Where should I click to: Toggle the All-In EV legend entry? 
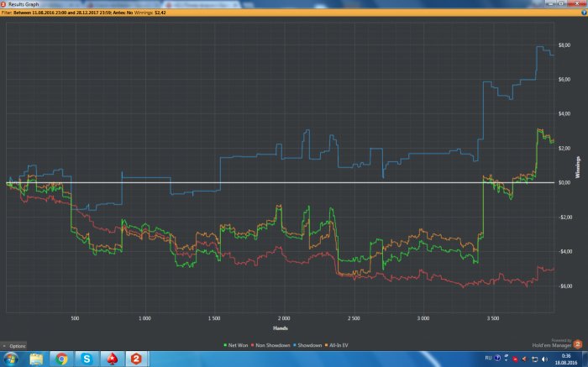pyautogui.click(x=336, y=345)
